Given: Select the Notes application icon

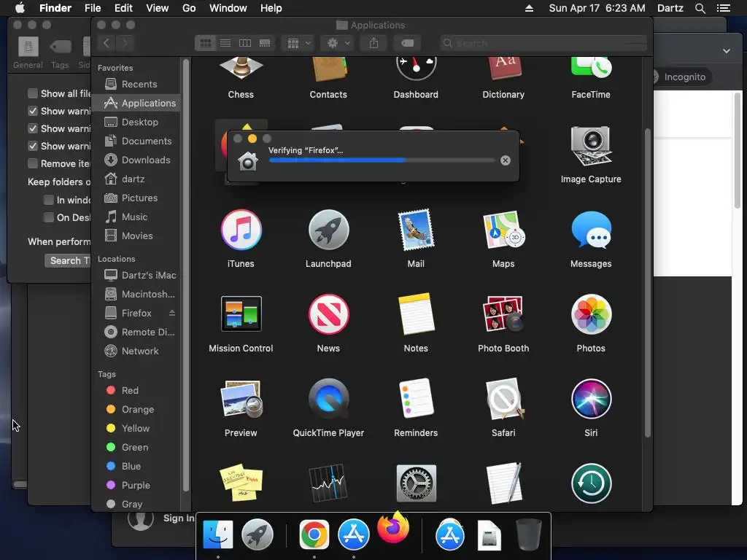Looking at the screenshot, I should pos(416,314).
